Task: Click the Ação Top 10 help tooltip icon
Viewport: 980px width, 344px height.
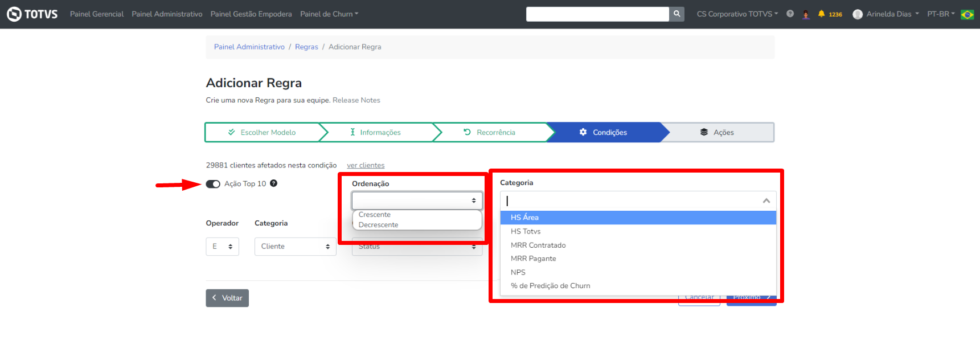Action: click(x=273, y=183)
